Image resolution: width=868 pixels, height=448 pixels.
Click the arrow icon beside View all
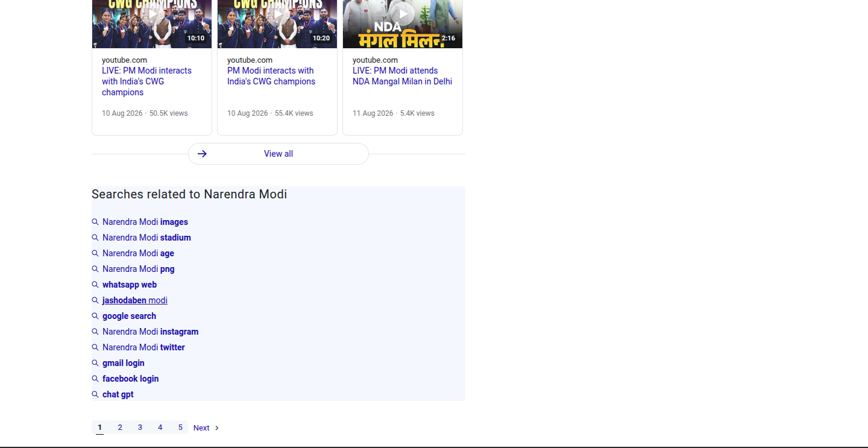coord(202,154)
